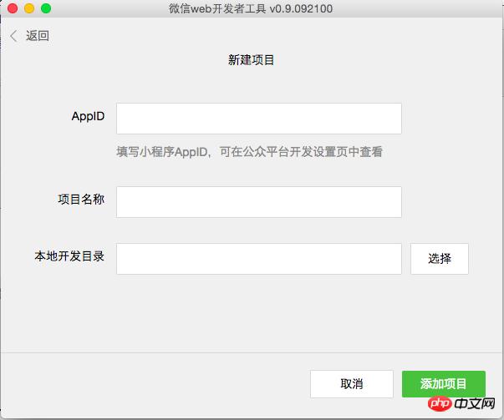504x420 pixels.
Task: Click into the 项目名称 text box
Action: [x=258, y=201]
